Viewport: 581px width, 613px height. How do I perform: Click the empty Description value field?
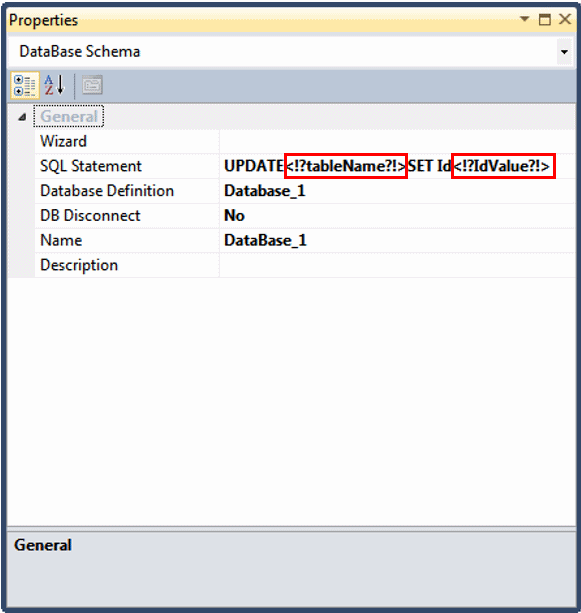tap(396, 265)
